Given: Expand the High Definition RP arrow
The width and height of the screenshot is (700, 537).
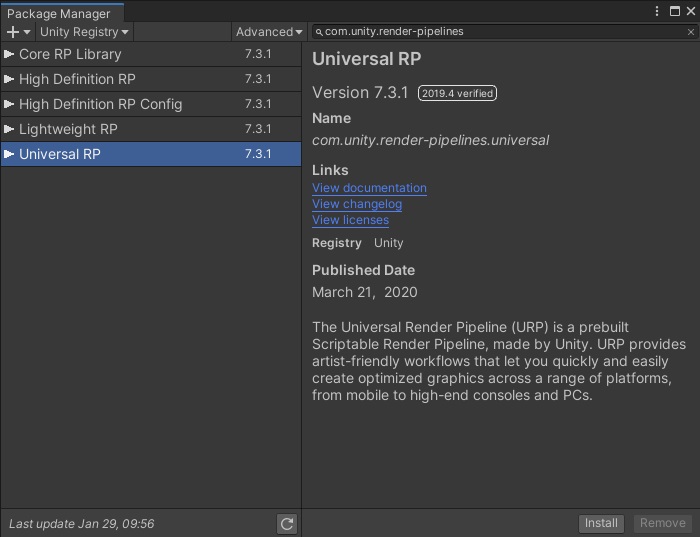Looking at the screenshot, I should [8, 79].
